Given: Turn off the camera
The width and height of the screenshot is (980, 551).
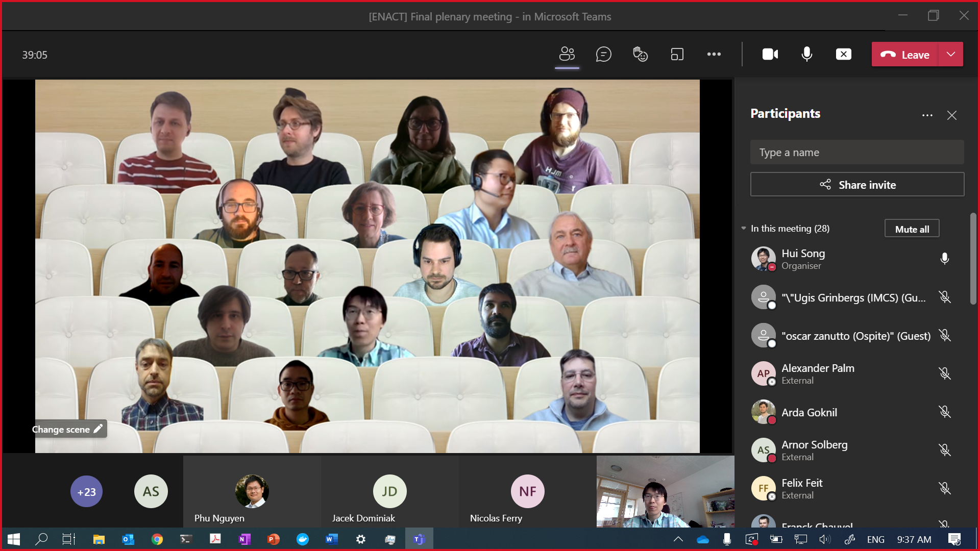Looking at the screenshot, I should point(770,54).
